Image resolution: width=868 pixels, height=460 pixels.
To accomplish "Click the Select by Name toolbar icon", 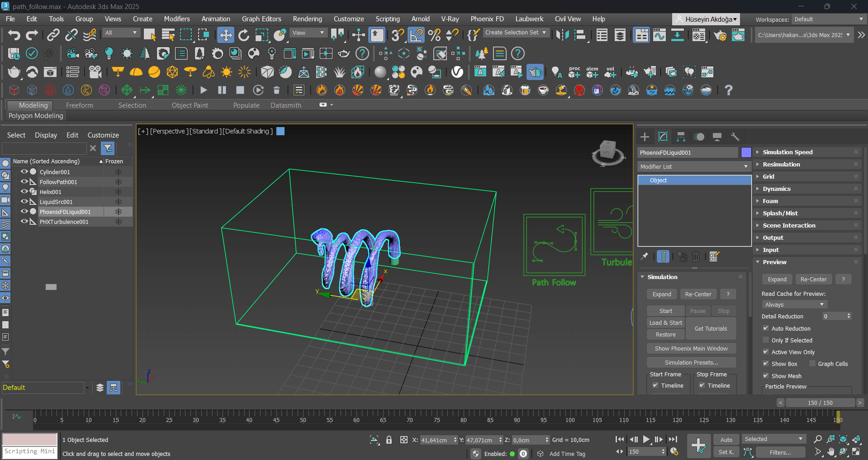I will tap(168, 35).
